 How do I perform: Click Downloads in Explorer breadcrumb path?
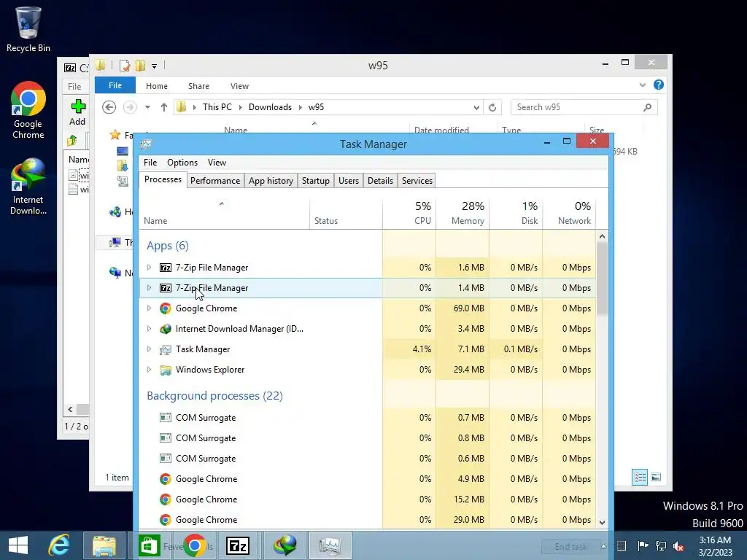point(270,107)
